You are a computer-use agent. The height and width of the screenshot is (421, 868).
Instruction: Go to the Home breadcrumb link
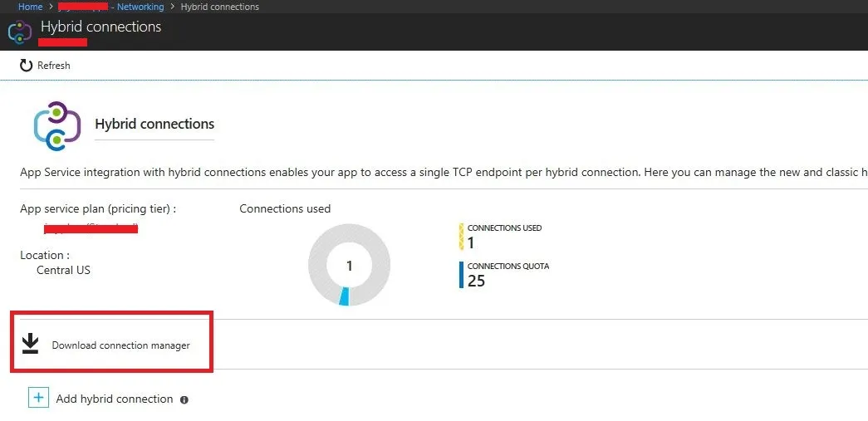[31, 7]
